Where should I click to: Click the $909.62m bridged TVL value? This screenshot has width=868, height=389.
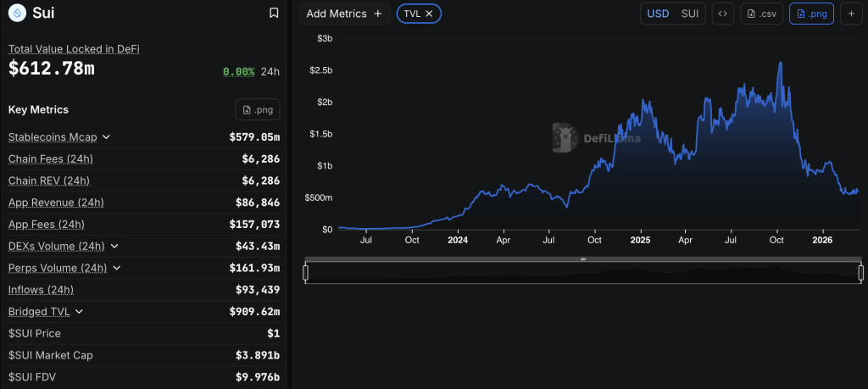coord(254,312)
